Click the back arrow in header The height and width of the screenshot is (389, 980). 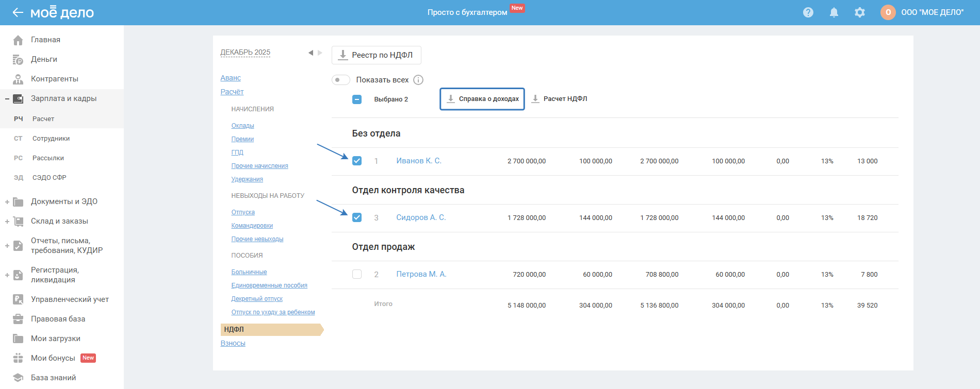[x=18, y=12]
